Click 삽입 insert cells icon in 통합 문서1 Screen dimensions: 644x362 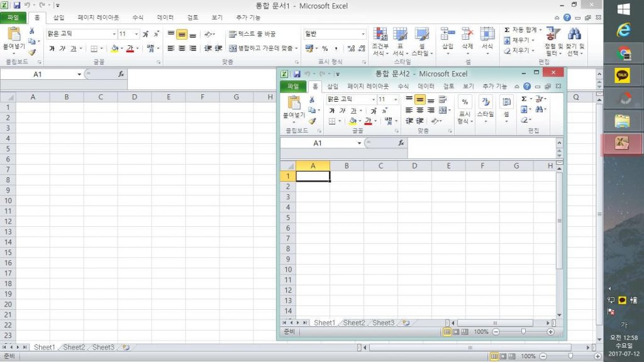(447, 35)
